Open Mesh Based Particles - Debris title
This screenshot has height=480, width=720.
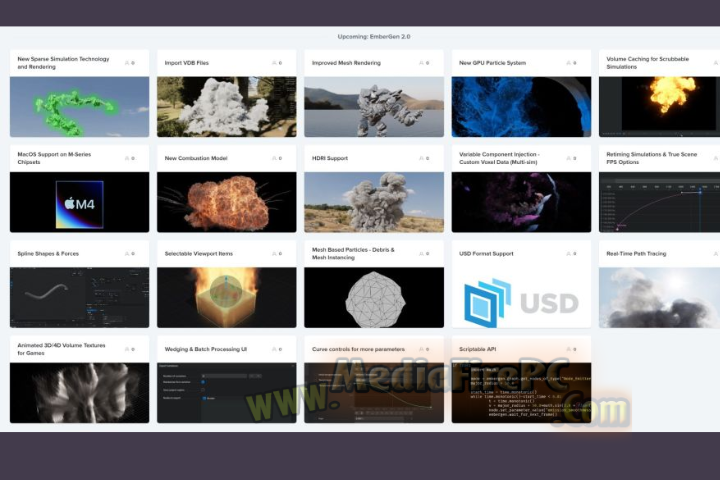(353, 254)
